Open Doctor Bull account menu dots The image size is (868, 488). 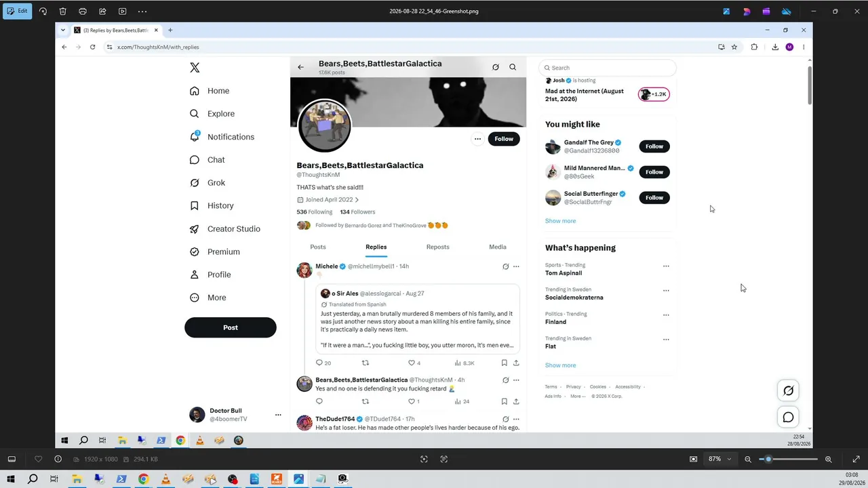[x=278, y=415]
